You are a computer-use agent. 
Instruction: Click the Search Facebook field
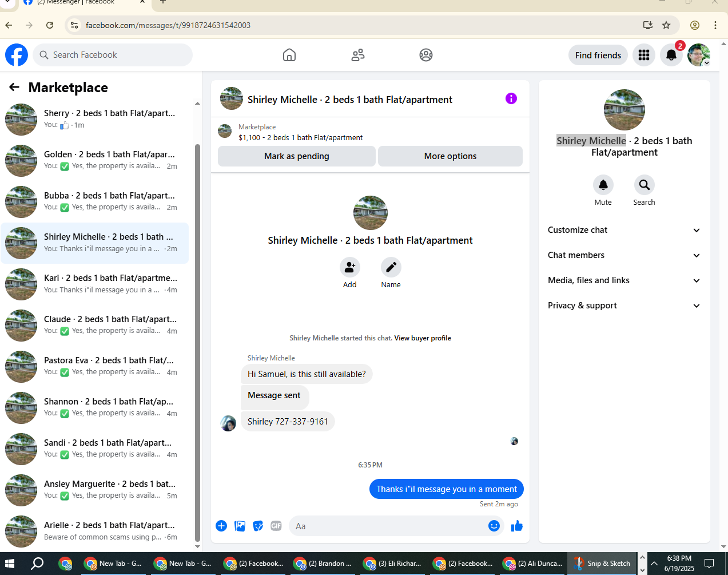(x=113, y=55)
